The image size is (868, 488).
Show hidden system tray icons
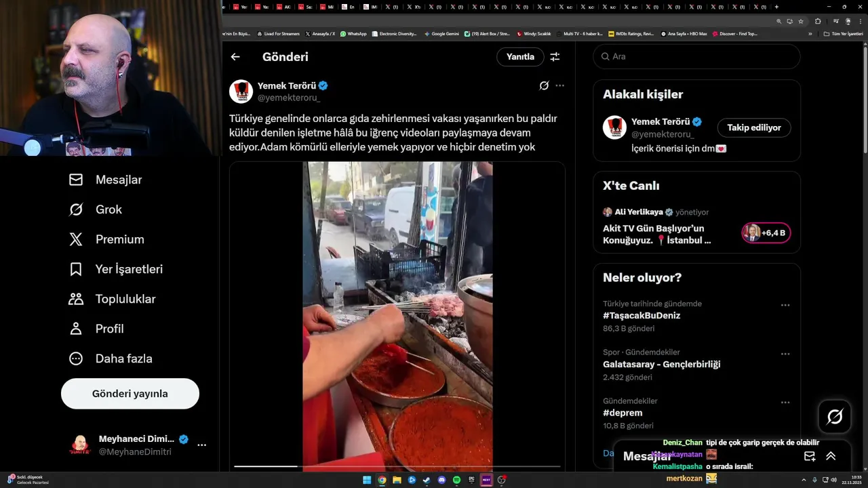point(804,480)
